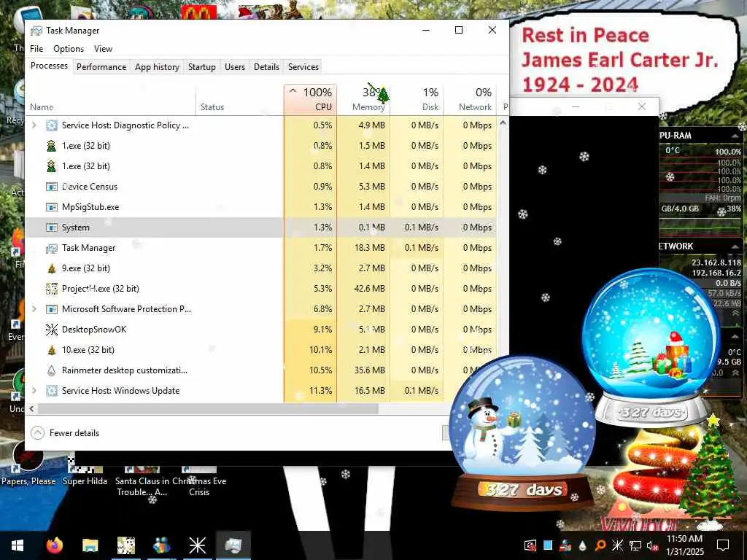Sort processes by the Name column header

click(x=111, y=99)
